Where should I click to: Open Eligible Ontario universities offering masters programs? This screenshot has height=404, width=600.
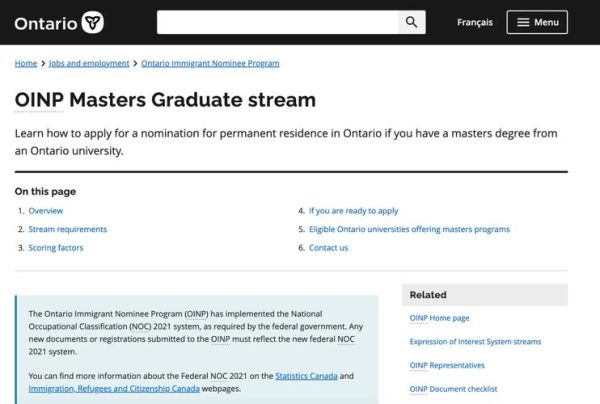(409, 229)
